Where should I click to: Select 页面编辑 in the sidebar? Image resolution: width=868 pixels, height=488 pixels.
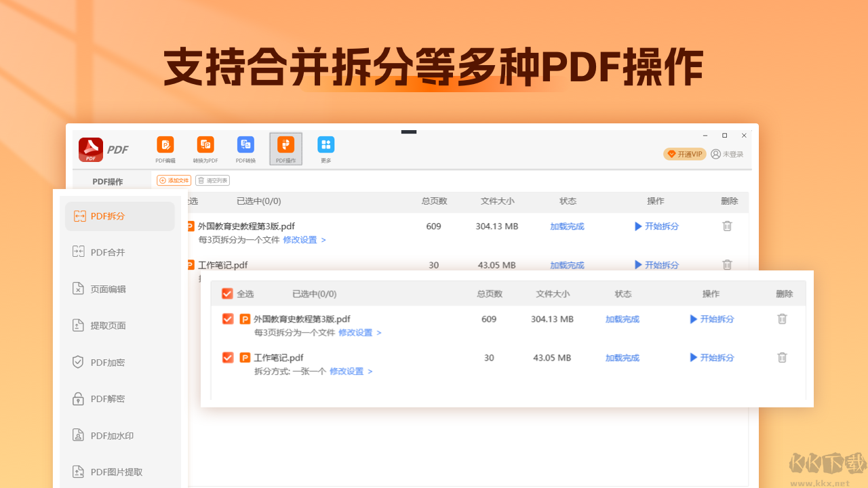[x=102, y=288]
